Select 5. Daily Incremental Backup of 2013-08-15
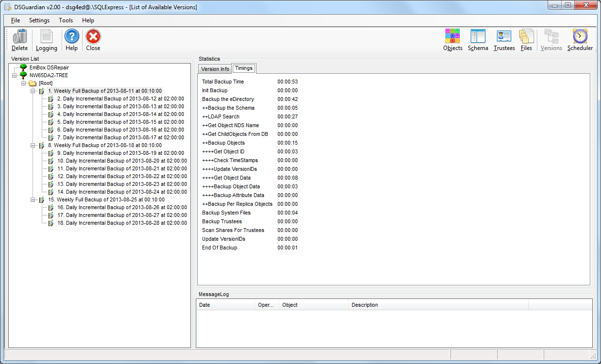The image size is (601, 364). click(x=120, y=122)
